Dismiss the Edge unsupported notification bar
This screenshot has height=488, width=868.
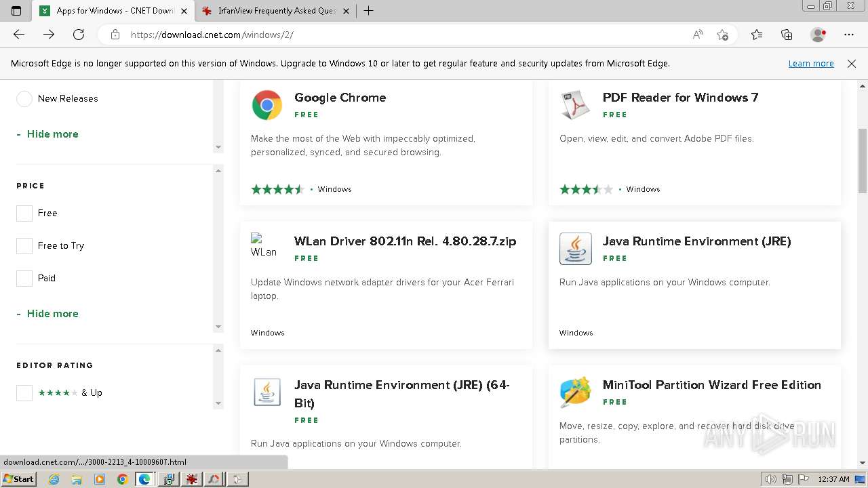pos(852,64)
